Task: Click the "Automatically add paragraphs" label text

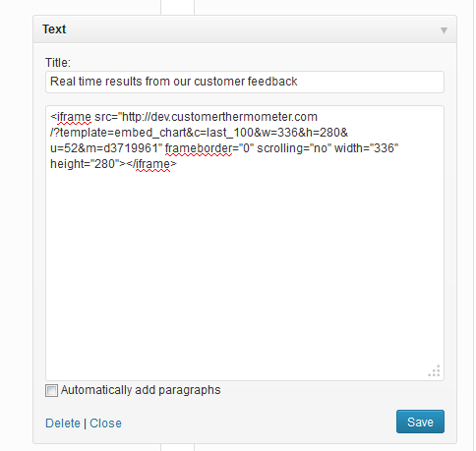Action: coord(141,390)
